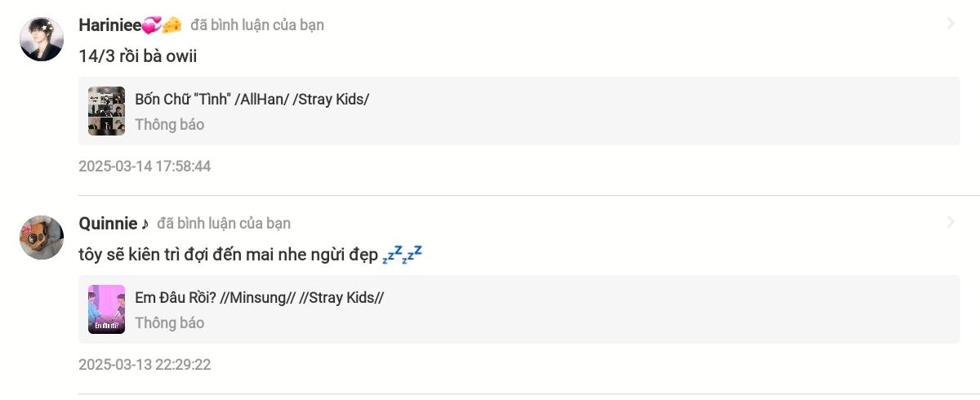Click the chevron arrow on Hariniee's notification
Screen dimensions: 980x400
(951, 24)
